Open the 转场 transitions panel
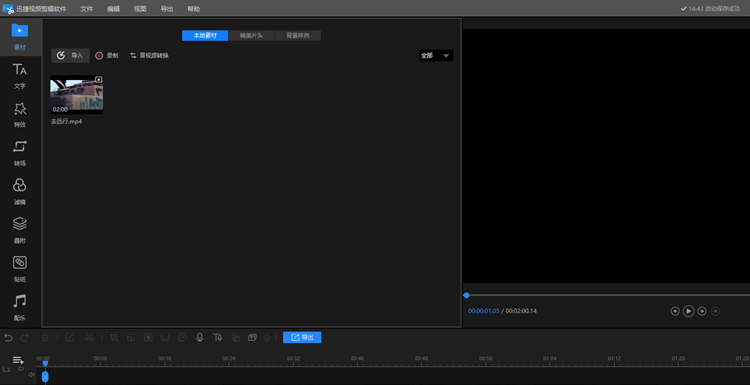The image size is (750, 385). [20, 153]
